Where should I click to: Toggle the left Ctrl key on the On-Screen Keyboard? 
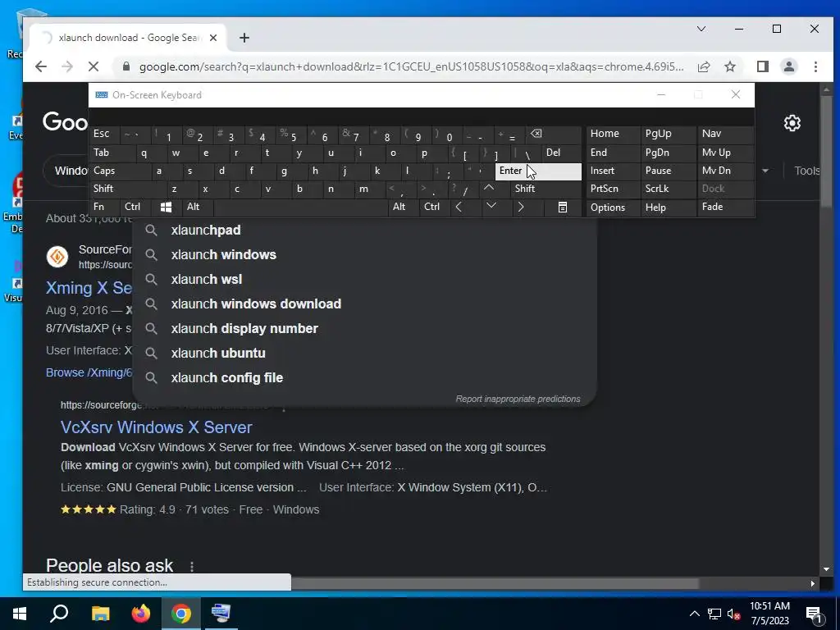click(136, 207)
